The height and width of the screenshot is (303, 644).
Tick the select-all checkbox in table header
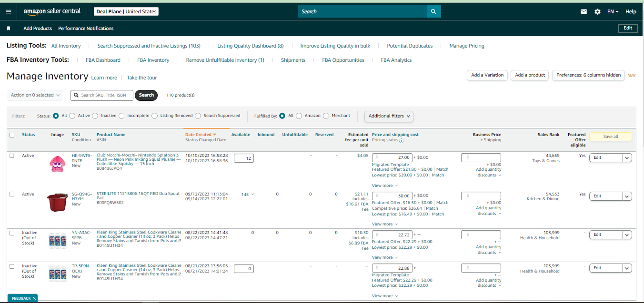[12, 135]
